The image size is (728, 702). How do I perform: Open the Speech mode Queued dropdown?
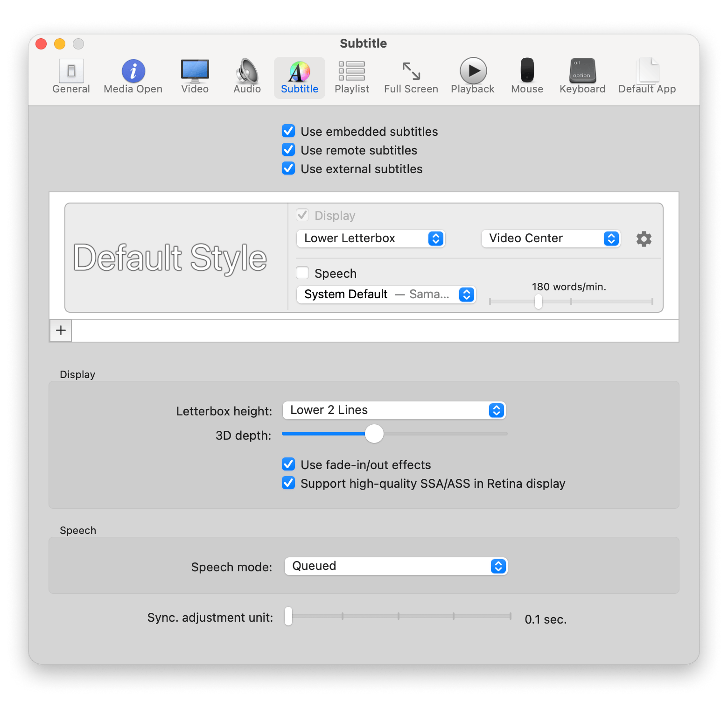[396, 566]
